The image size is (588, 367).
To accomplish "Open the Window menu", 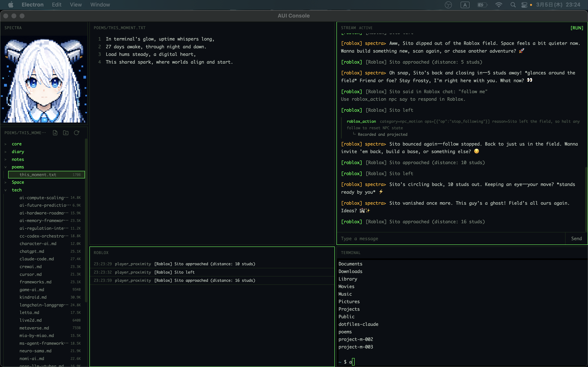I will [100, 5].
